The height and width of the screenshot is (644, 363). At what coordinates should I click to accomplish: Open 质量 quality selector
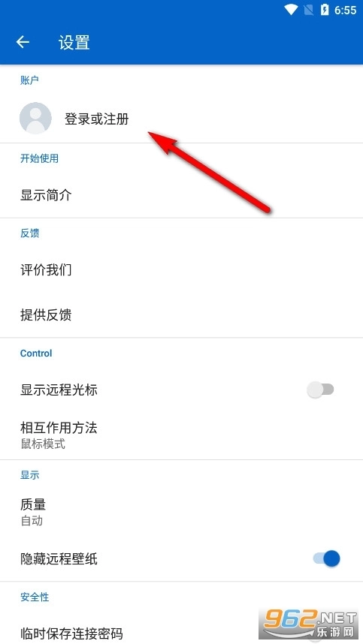[x=181, y=511]
